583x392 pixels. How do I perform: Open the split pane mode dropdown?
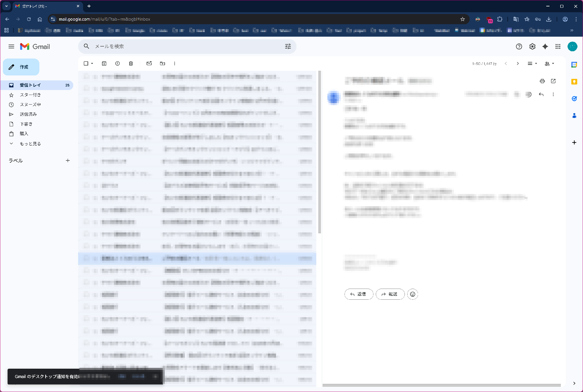[x=532, y=63]
